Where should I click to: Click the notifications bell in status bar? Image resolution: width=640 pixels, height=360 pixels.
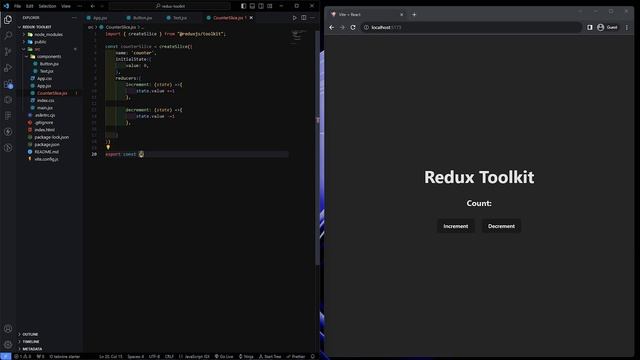pyautogui.click(x=313, y=356)
